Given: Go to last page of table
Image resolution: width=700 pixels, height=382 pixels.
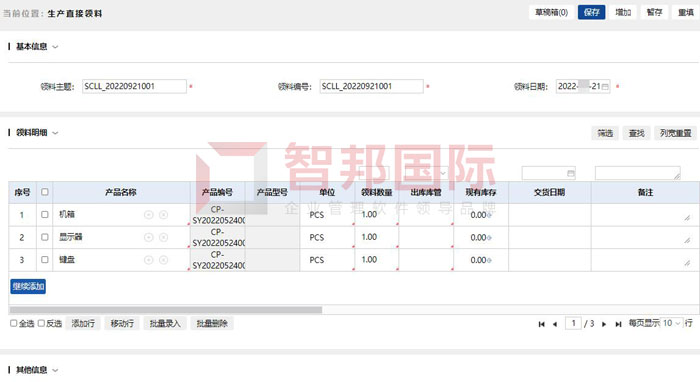Looking at the screenshot, I should click(x=618, y=324).
